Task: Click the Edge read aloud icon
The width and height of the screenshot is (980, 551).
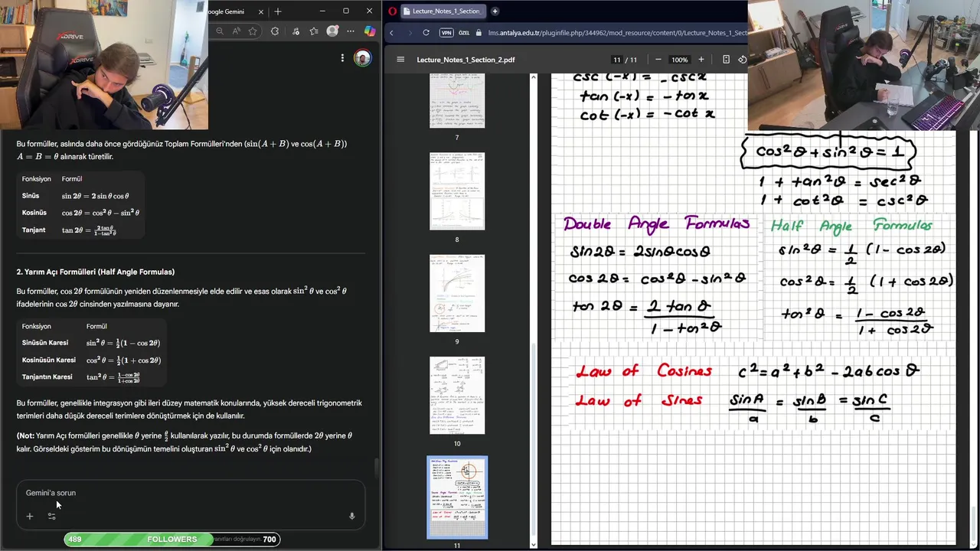Action: click(x=236, y=31)
